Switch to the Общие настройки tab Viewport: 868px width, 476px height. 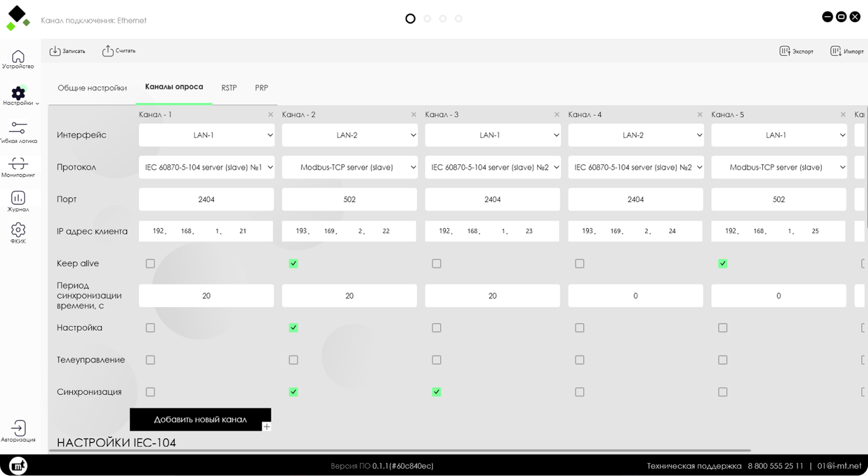[92, 88]
